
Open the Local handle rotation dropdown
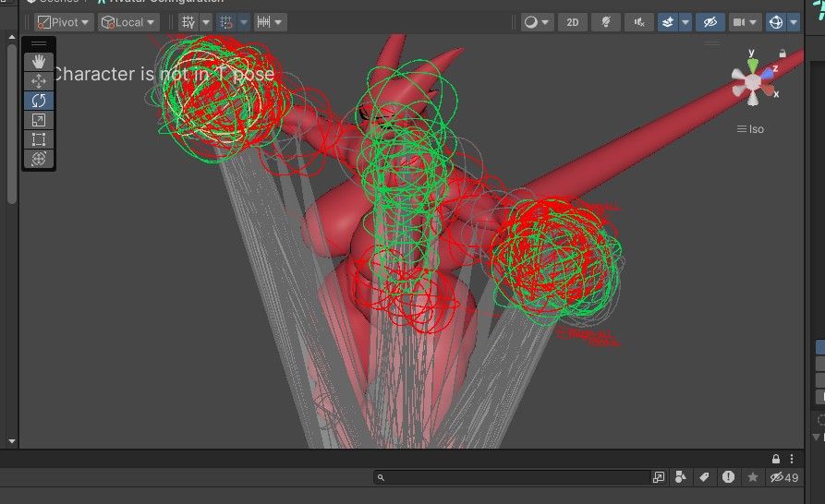[x=128, y=22]
